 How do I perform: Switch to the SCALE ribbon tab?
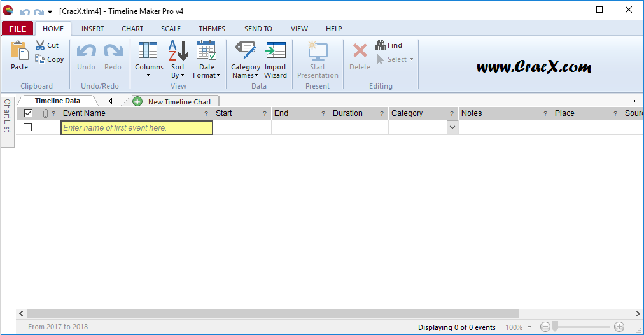pyautogui.click(x=171, y=29)
